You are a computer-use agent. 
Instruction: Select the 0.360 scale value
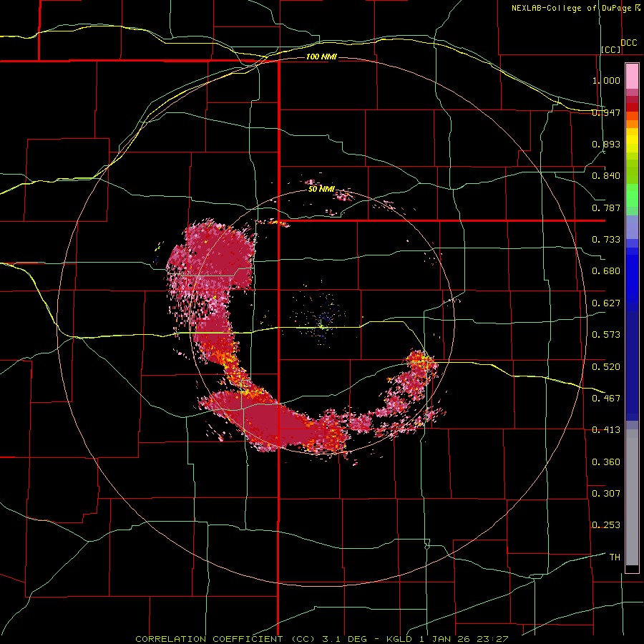click(x=606, y=462)
